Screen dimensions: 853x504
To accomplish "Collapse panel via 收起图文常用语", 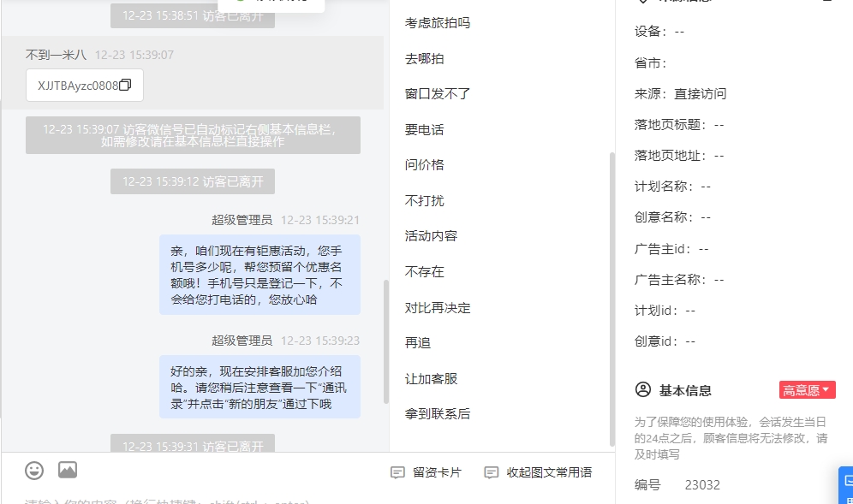I will tap(538, 472).
